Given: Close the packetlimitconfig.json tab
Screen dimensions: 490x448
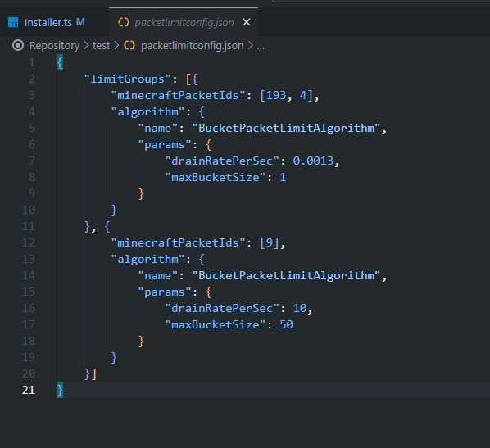Looking at the screenshot, I should point(247,22).
